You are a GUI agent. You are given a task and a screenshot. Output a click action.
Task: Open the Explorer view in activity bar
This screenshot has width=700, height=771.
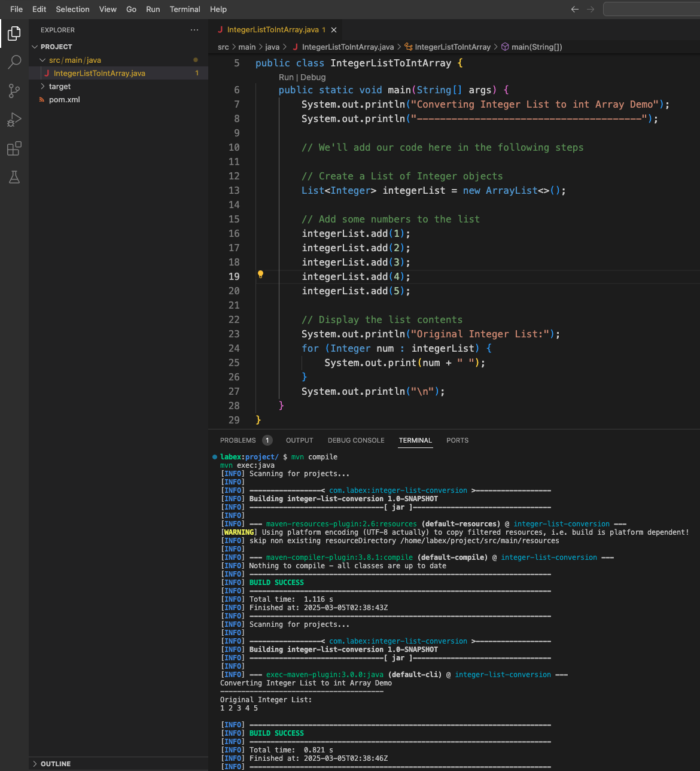click(x=14, y=33)
